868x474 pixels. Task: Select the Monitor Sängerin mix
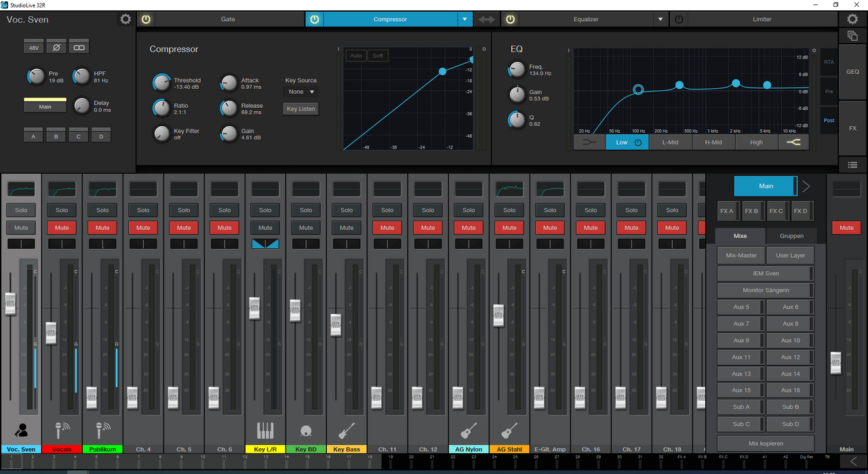[x=766, y=290]
